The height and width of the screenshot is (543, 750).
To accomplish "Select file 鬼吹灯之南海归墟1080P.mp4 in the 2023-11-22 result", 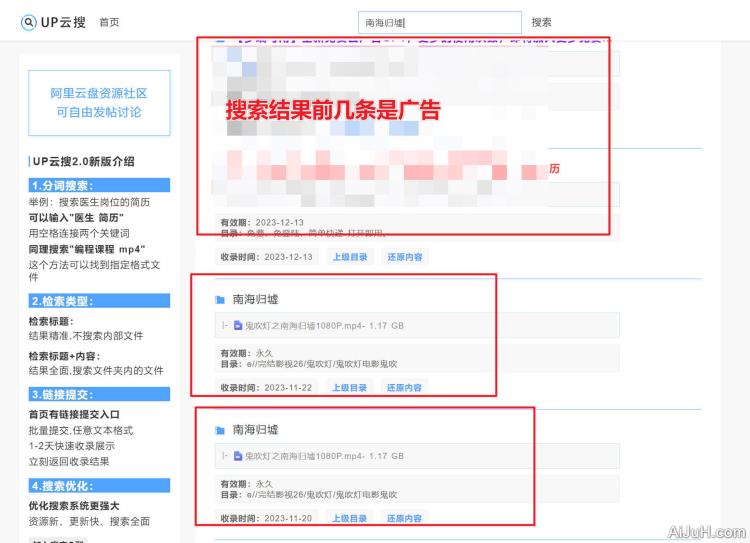I will coord(324,325).
